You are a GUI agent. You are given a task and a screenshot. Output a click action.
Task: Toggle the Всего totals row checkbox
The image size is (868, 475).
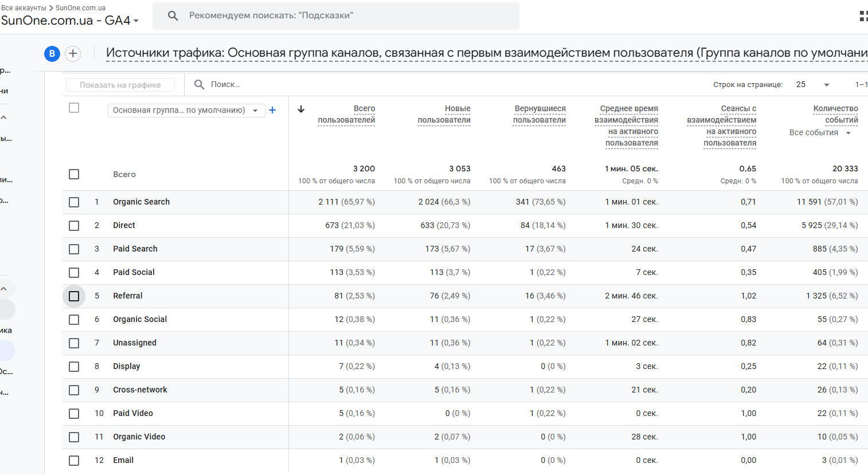point(74,174)
